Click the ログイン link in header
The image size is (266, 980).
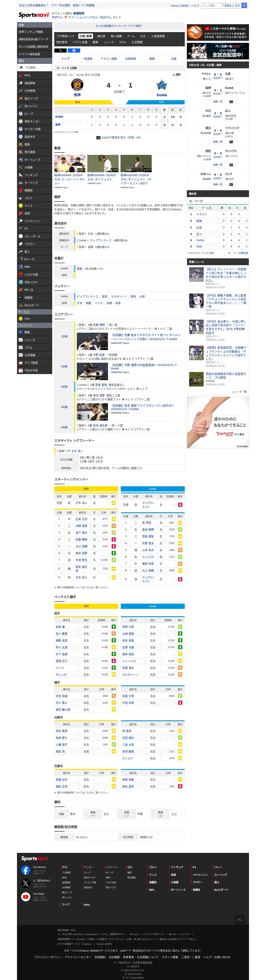57,17
